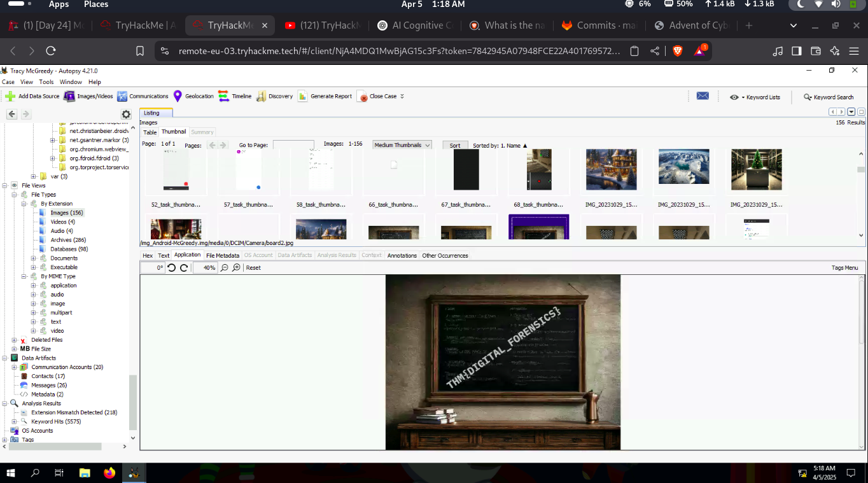Open the Tools menu
Image resolution: width=868 pixels, height=483 pixels.
pyautogui.click(x=46, y=82)
